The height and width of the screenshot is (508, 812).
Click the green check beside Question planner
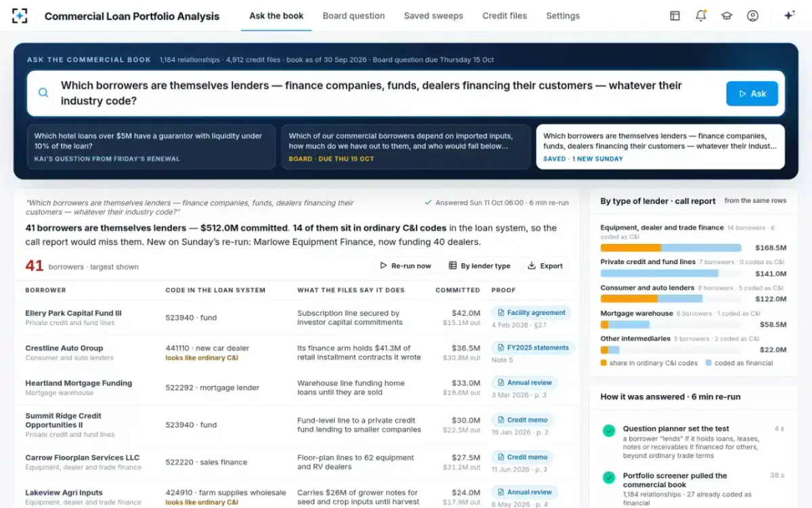(609, 431)
